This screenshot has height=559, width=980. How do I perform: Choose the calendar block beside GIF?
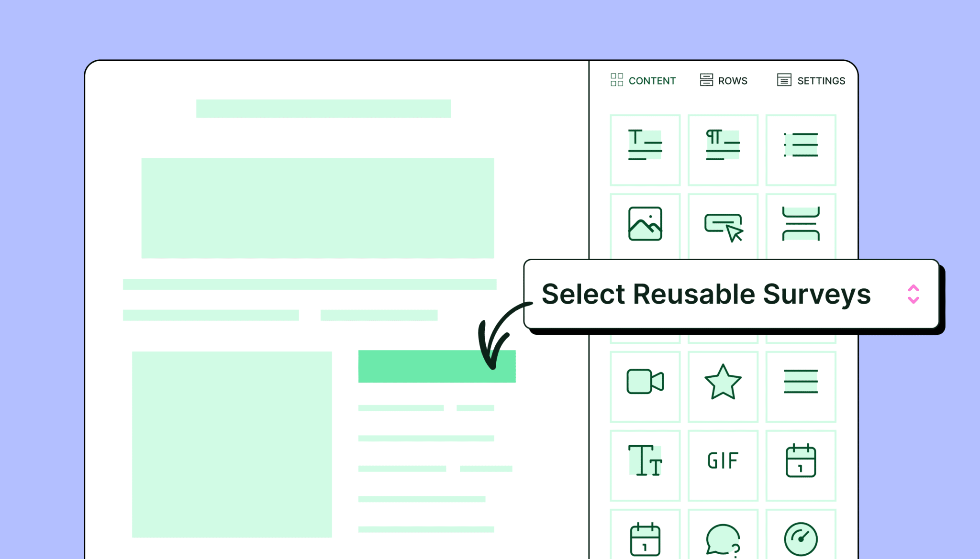point(801,466)
